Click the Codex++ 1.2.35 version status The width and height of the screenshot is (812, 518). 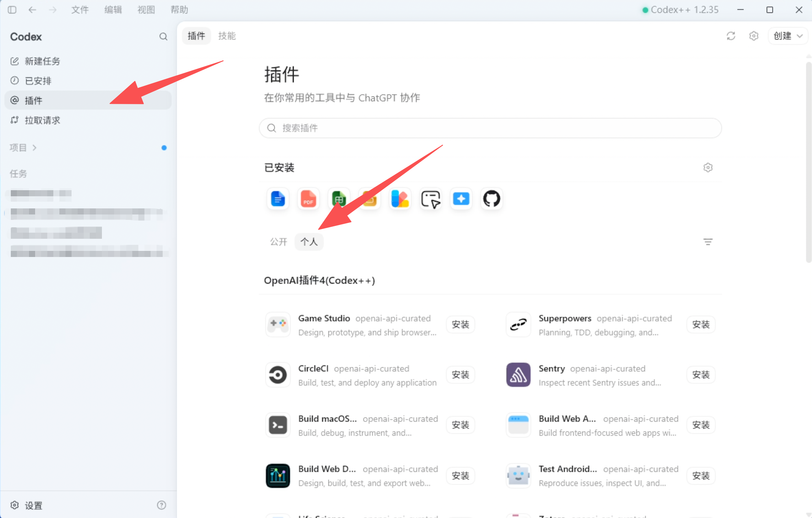(x=680, y=10)
